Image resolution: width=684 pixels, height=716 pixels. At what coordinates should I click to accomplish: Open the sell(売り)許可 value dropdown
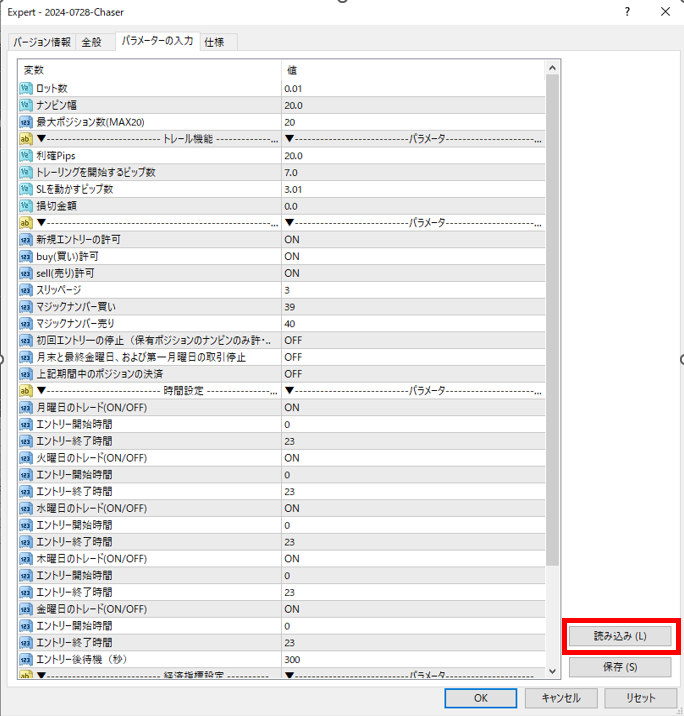coord(292,273)
